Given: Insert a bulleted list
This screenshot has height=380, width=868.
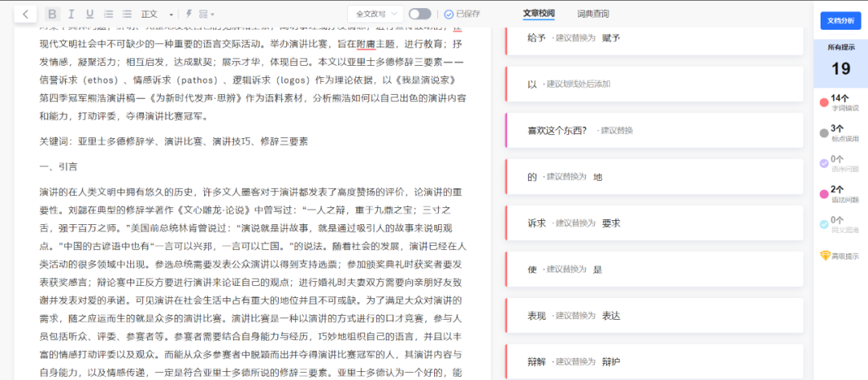Looking at the screenshot, I should point(127,14).
